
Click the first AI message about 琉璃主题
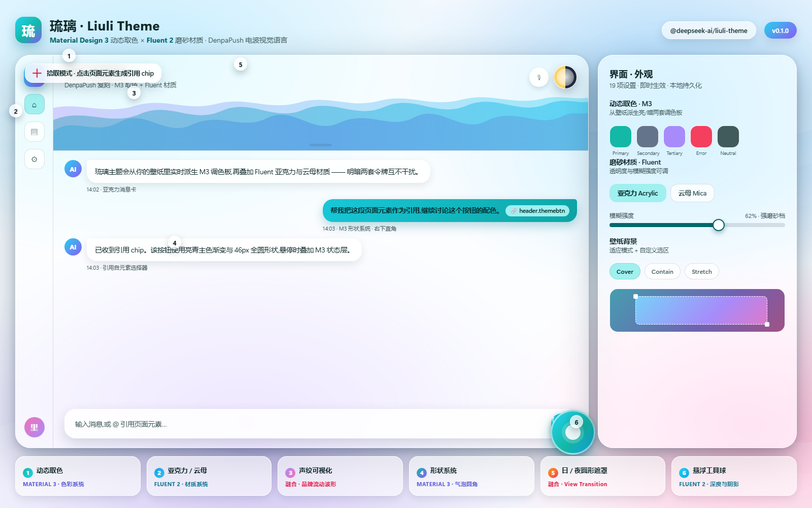[258, 172]
